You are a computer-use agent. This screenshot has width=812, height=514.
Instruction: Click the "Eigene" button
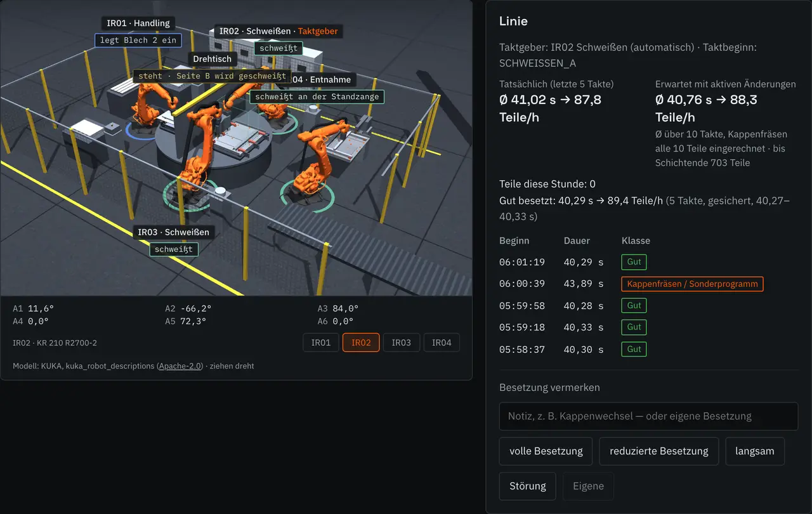pos(588,486)
